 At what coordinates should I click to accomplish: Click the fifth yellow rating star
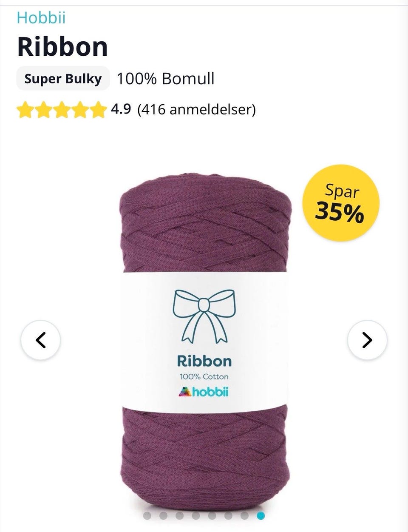point(97,110)
